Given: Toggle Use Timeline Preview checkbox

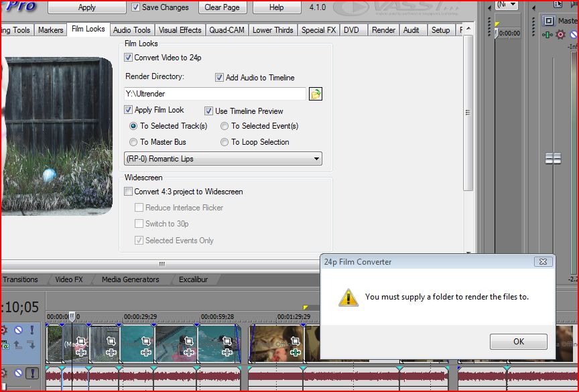Looking at the screenshot, I should point(208,111).
